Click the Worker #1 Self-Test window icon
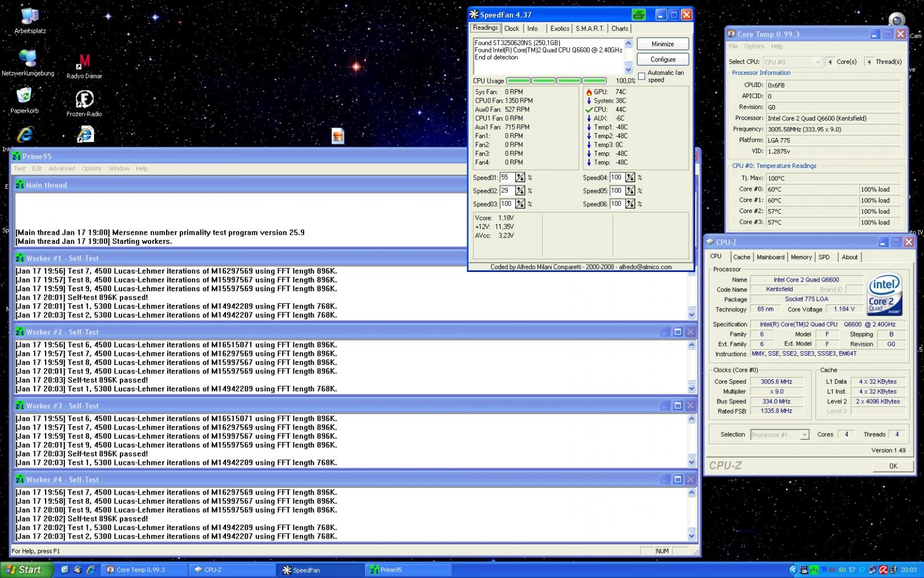The height and width of the screenshot is (578, 924). [19, 258]
